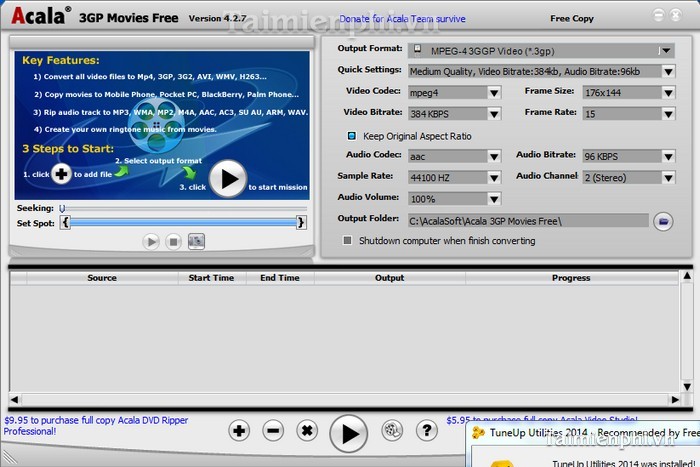Enable Shutdown computer when finish converting
This screenshot has height=467, width=700.
pos(347,241)
